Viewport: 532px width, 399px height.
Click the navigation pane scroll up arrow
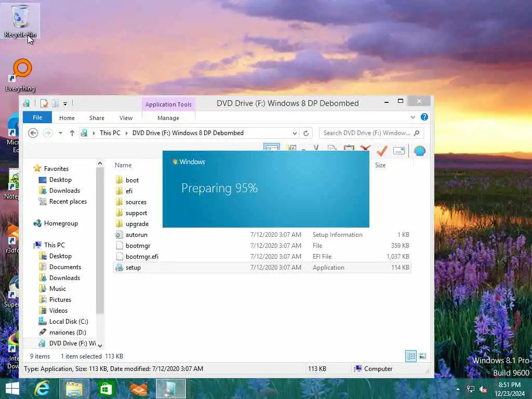[100, 163]
